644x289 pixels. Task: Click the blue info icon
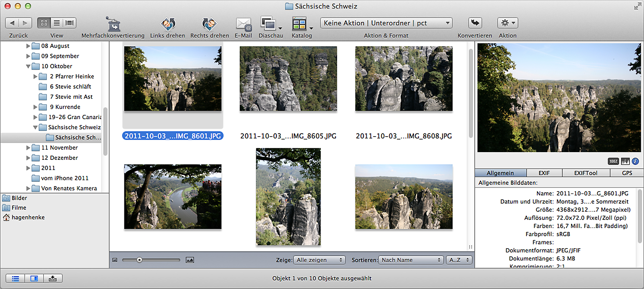tap(635, 161)
